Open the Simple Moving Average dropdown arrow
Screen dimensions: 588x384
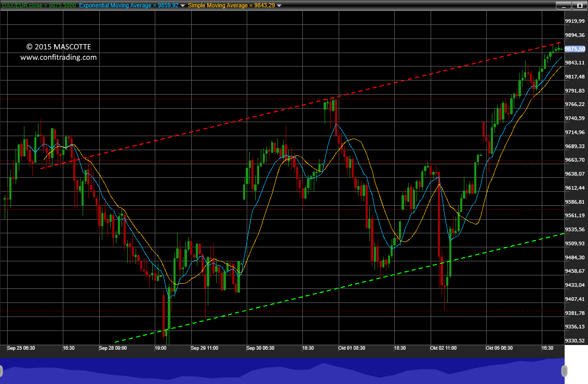pos(279,6)
